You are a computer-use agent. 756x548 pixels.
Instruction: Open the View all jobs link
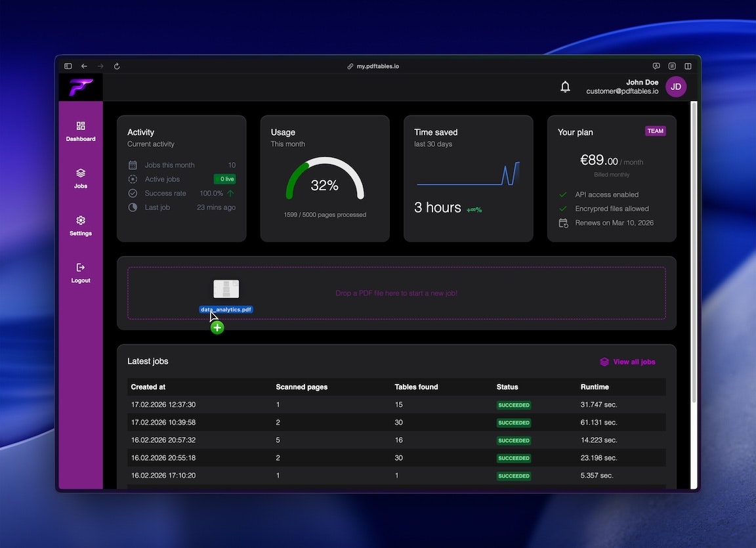pos(634,361)
